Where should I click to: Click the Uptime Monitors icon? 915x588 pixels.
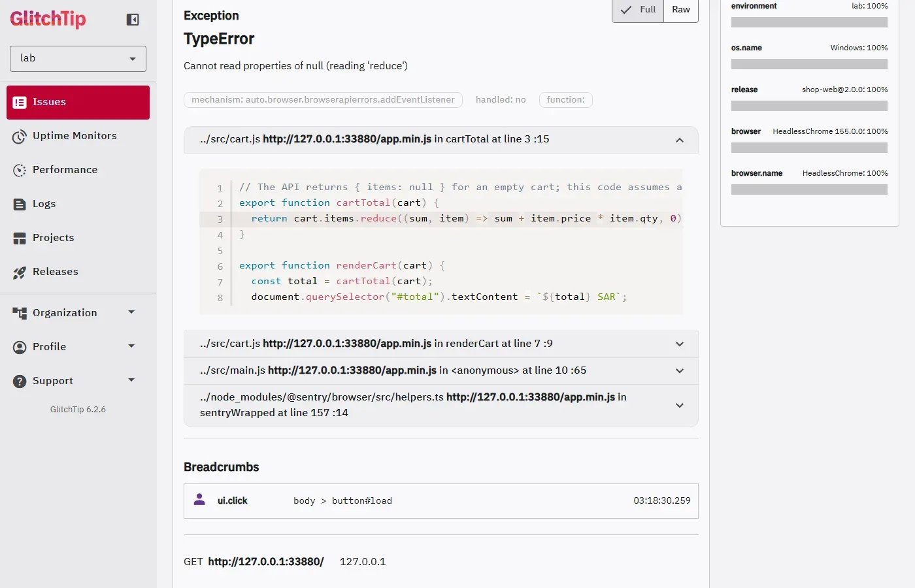pos(20,136)
